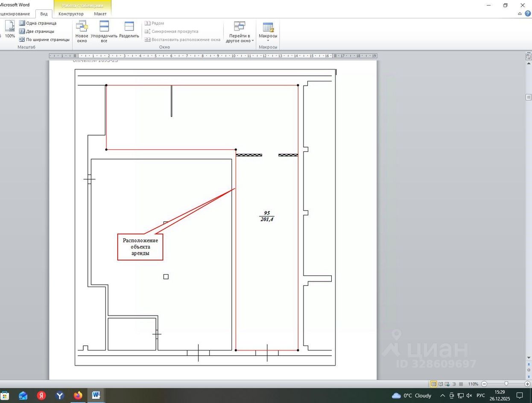Open the notification center icon
Image resolution: width=532 pixels, height=403 pixels.
pyautogui.click(x=520, y=395)
